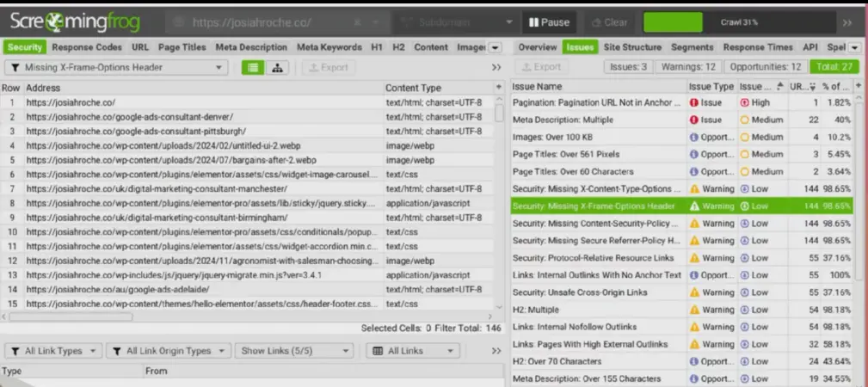Select the Overview tab
Image resolution: width=868 pixels, height=387 pixels.
click(538, 47)
